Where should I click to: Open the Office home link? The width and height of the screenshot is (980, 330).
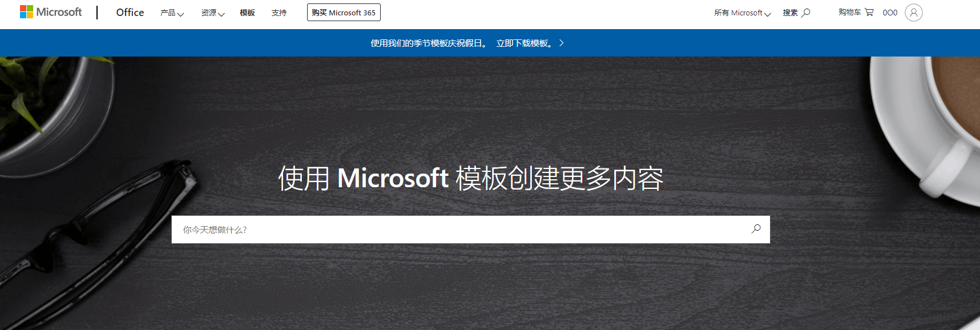tap(130, 13)
